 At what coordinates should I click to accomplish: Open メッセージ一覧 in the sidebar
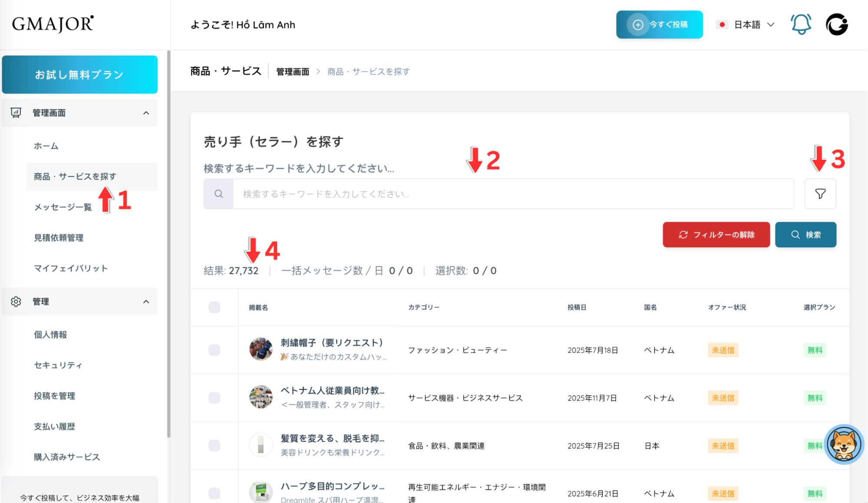[x=63, y=207]
